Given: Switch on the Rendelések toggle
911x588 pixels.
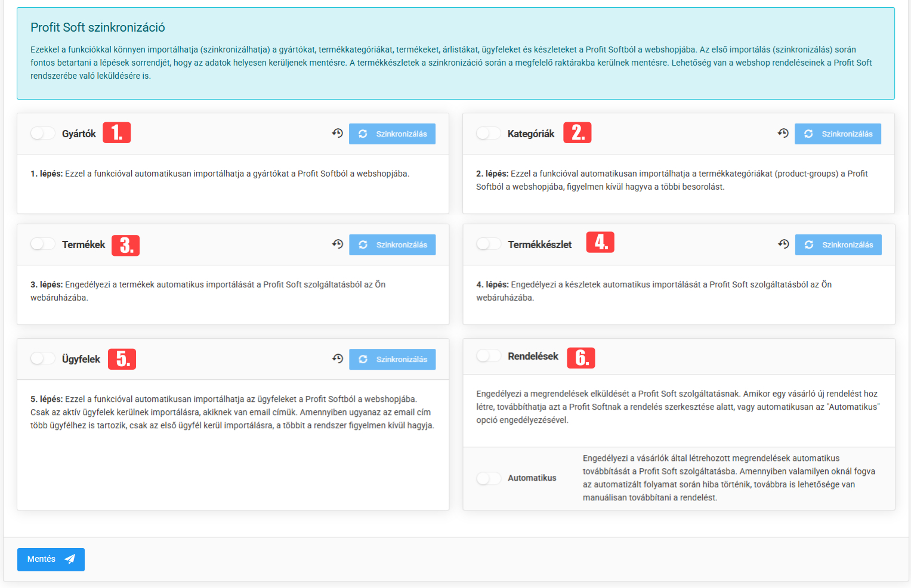Looking at the screenshot, I should coord(489,356).
